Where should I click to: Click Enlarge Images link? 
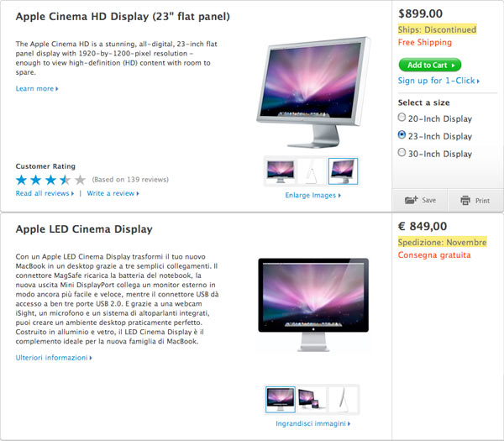pyautogui.click(x=312, y=196)
